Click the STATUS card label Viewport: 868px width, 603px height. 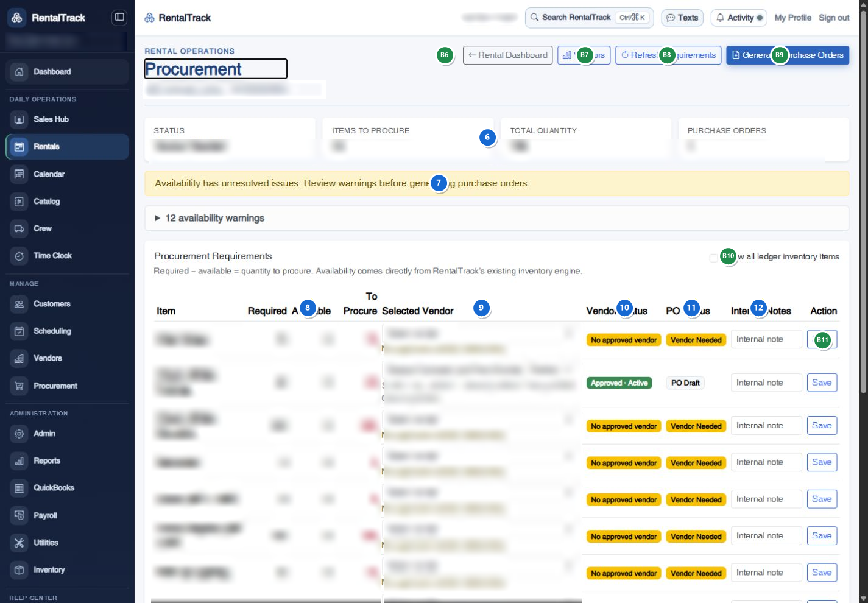(169, 131)
